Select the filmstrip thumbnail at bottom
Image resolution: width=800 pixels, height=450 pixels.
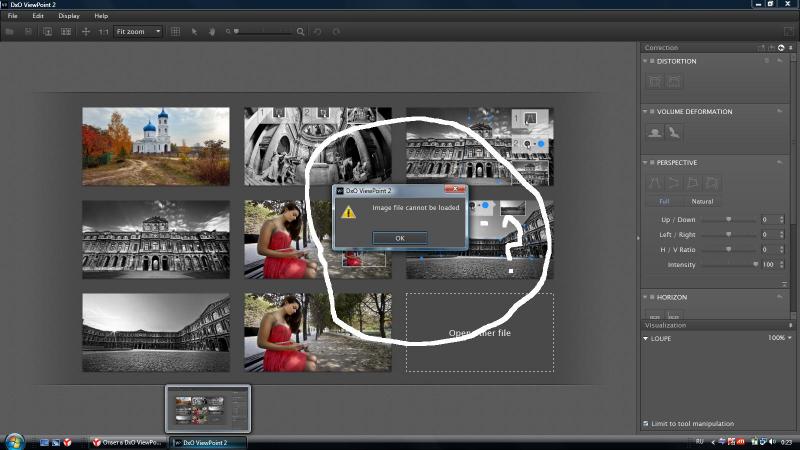[208, 409]
